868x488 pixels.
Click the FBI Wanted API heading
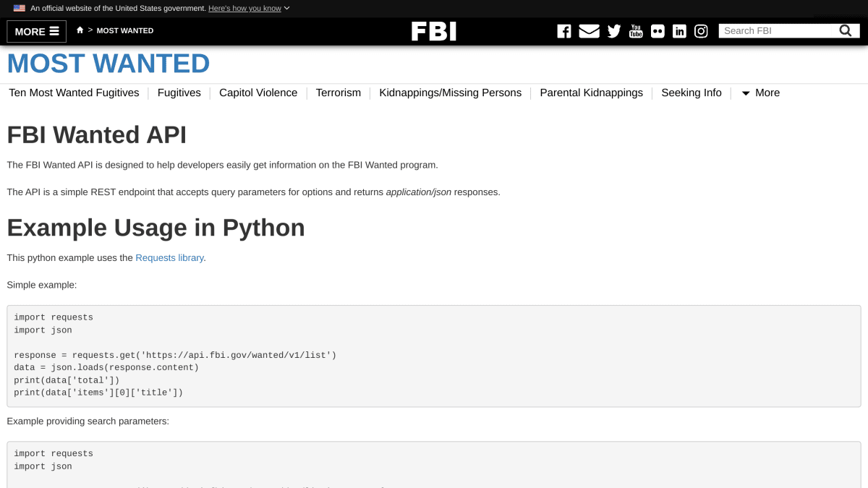97,135
